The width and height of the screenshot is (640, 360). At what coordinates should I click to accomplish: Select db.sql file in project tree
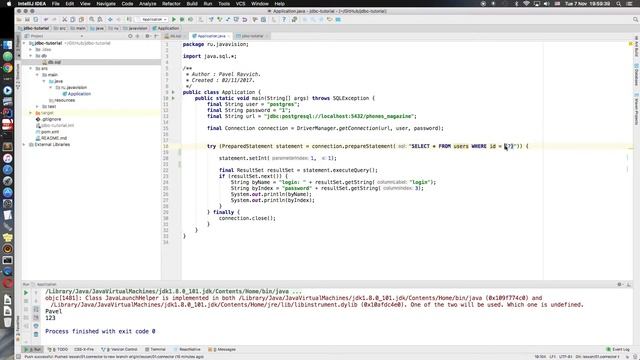(x=51, y=62)
